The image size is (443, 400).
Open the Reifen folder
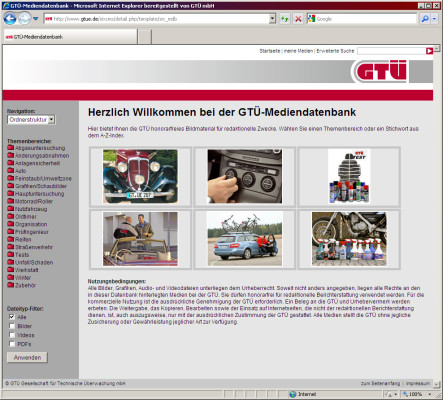point(19,240)
